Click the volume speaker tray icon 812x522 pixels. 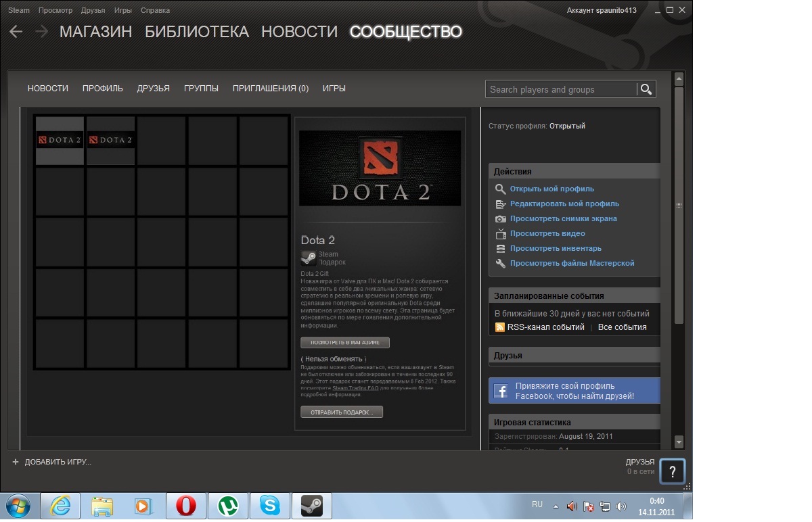click(621, 506)
